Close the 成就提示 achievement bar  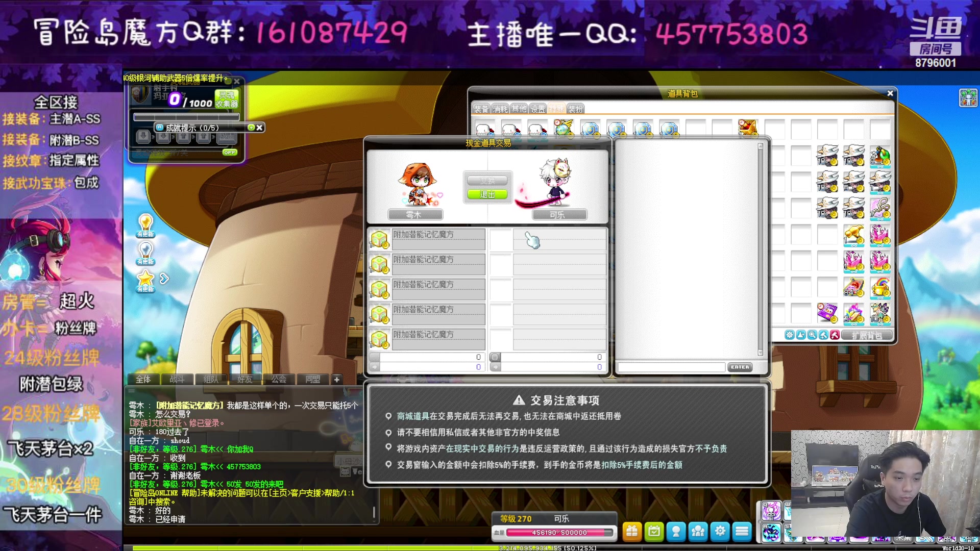click(x=259, y=127)
